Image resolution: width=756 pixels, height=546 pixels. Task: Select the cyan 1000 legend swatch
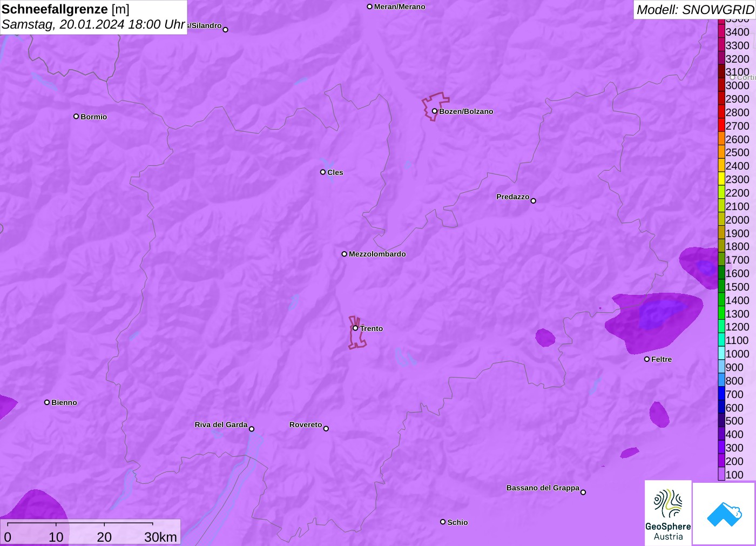point(721,353)
